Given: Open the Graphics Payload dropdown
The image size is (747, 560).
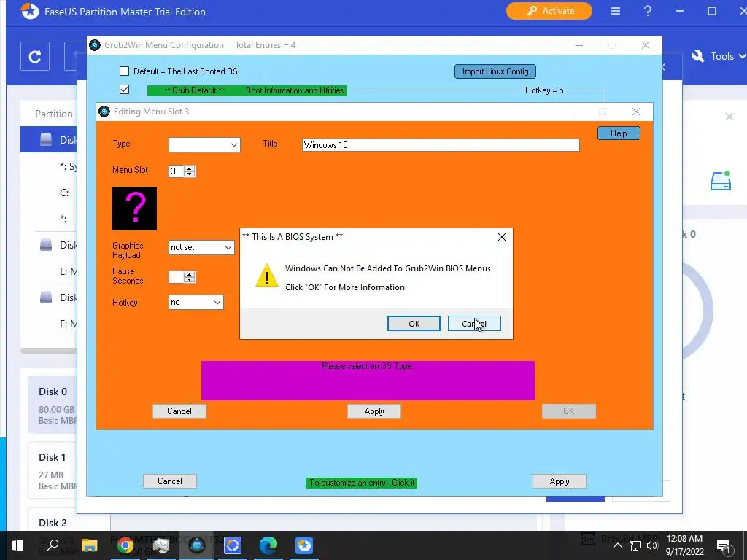Looking at the screenshot, I should [201, 248].
